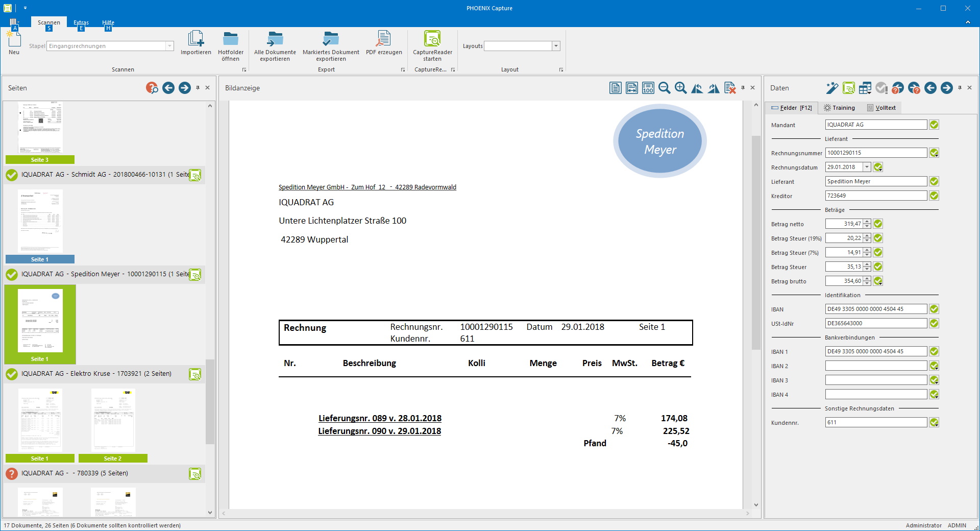This screenshot has width=980, height=531.
Task: Click the find-unverified-document icon in Seiten panel
Action: click(152, 88)
